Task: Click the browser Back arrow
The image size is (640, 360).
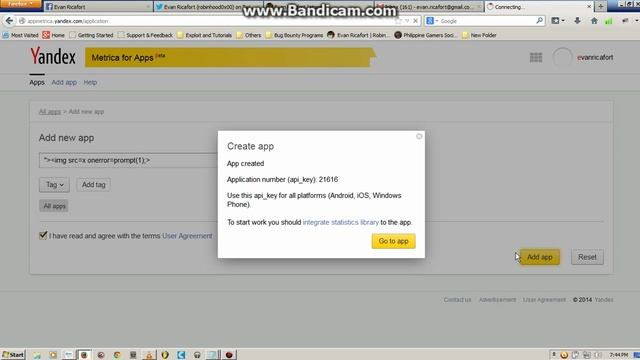Action: pos(9,21)
